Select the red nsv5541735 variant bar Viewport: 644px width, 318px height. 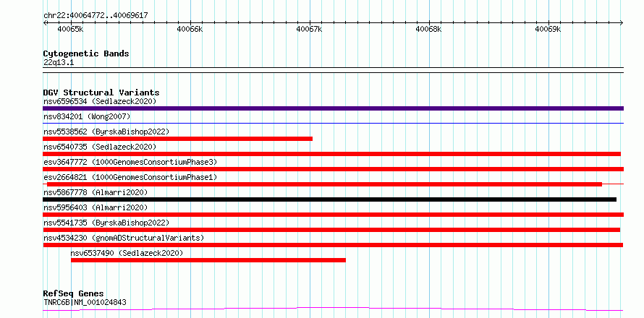(331, 230)
